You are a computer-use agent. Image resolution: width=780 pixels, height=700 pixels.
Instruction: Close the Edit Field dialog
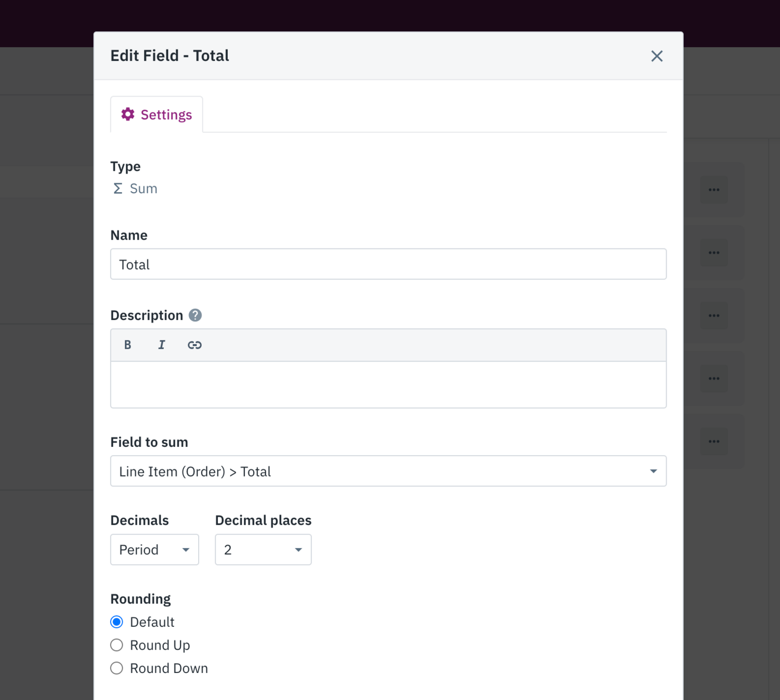click(657, 56)
